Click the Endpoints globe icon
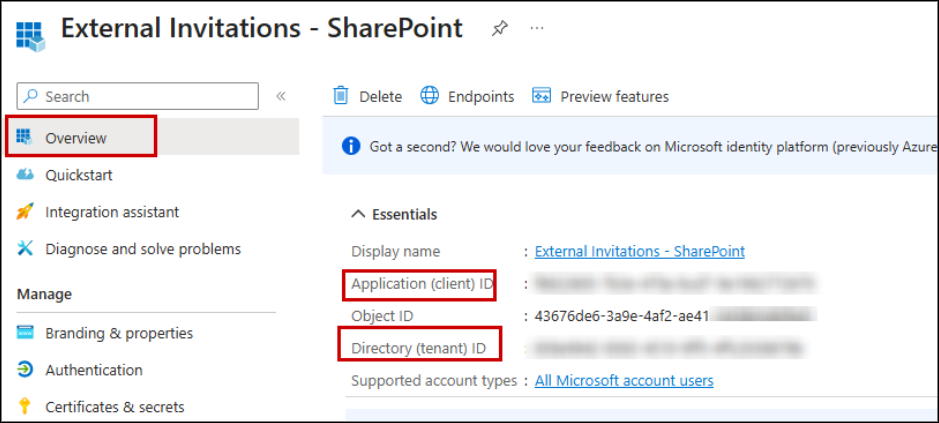Viewport: 939px width, 423px height. [430, 96]
